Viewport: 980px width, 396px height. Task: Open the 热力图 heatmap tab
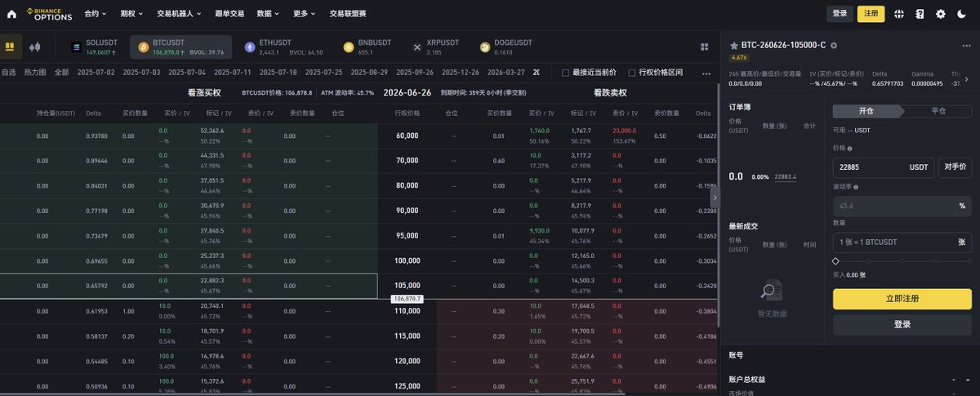[35, 73]
